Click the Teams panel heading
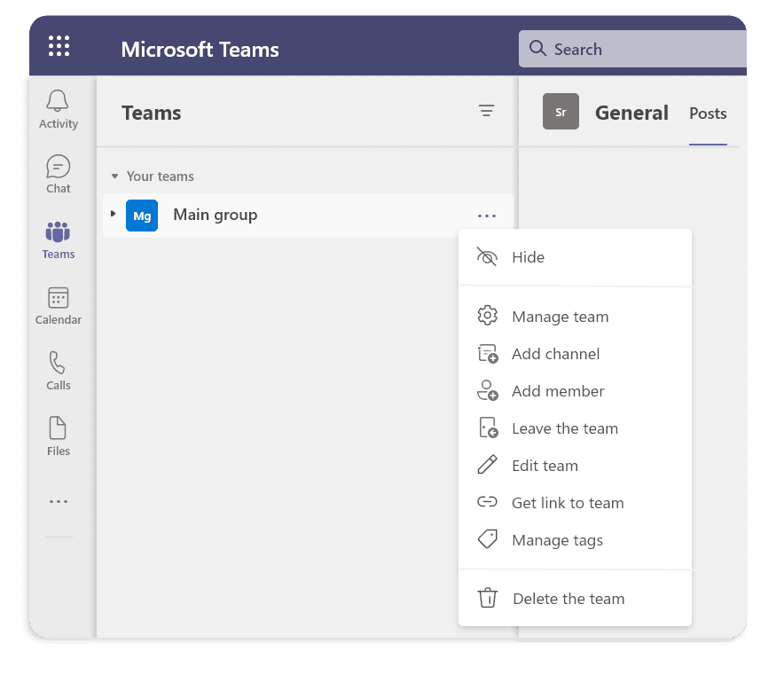This screenshot has height=675, width=784. pos(152,113)
